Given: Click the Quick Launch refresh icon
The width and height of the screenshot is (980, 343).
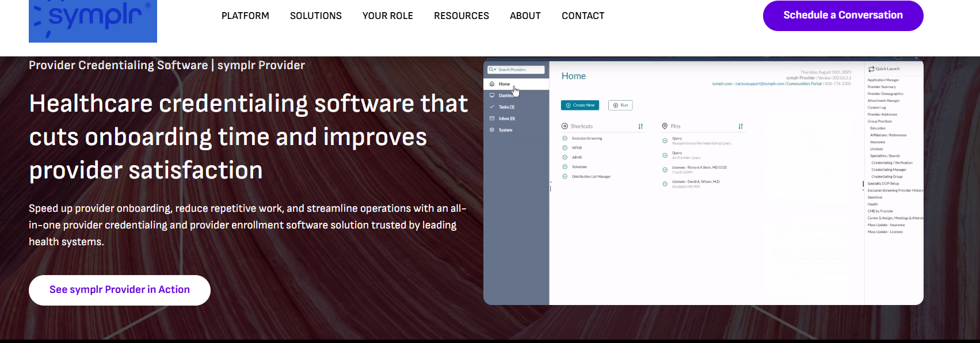Looking at the screenshot, I should point(871,69).
